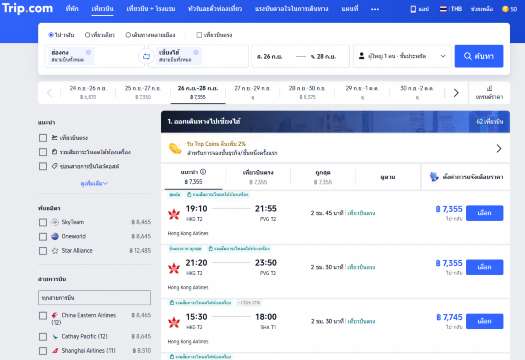Check the third recommended filter with the tag icon
This screenshot has height=360, width=525.
[43, 166]
